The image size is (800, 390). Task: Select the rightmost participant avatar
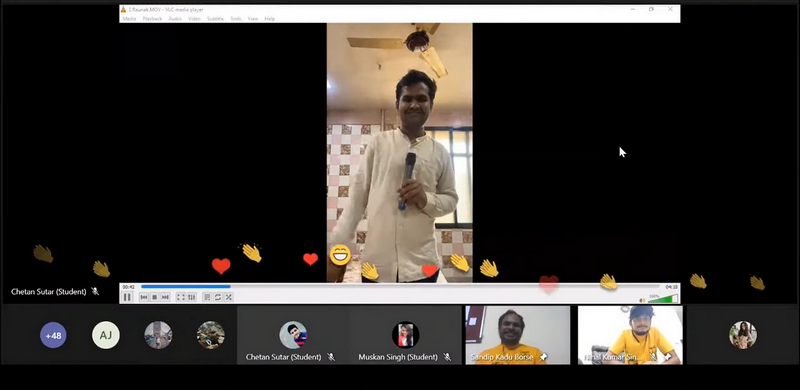click(743, 335)
